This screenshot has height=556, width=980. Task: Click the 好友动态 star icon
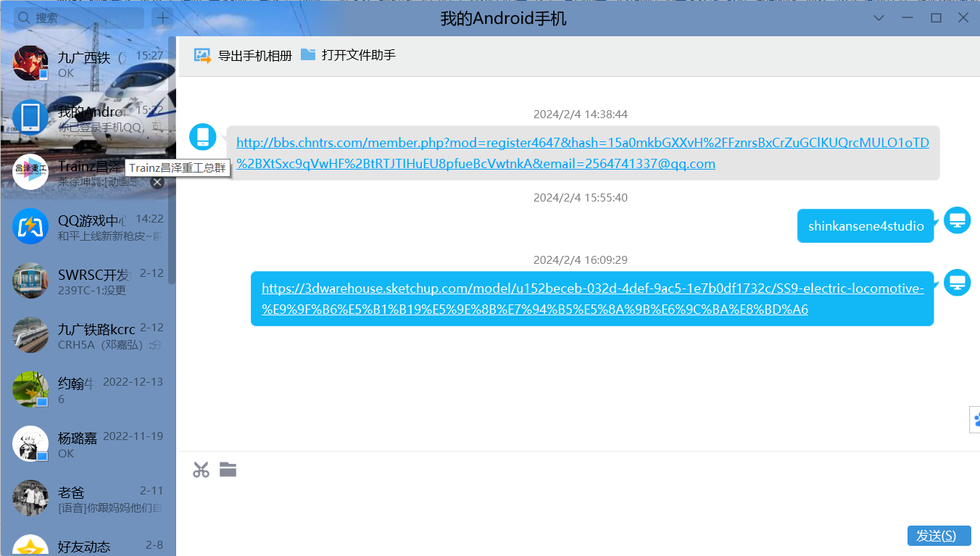coord(30,545)
